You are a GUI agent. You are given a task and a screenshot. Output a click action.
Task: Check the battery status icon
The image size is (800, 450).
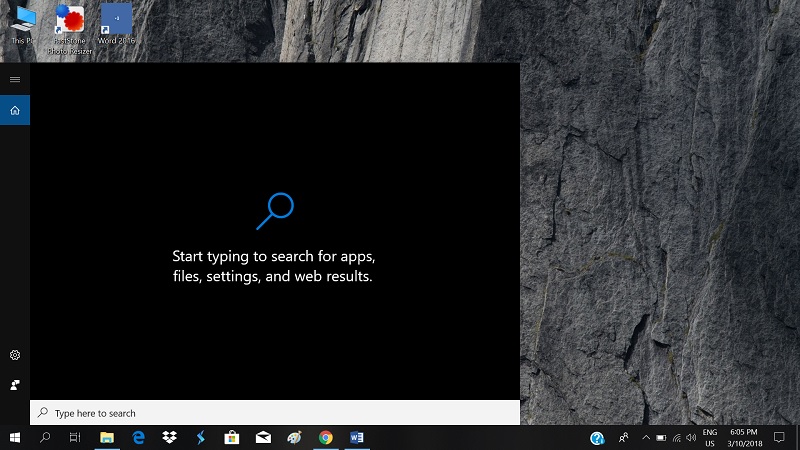point(661,438)
